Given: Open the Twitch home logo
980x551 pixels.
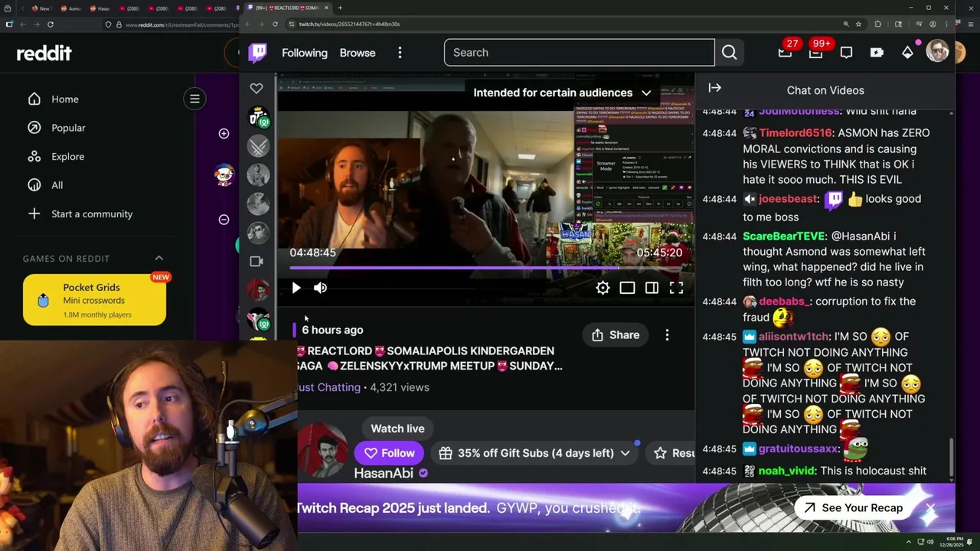Looking at the screenshot, I should tap(258, 53).
